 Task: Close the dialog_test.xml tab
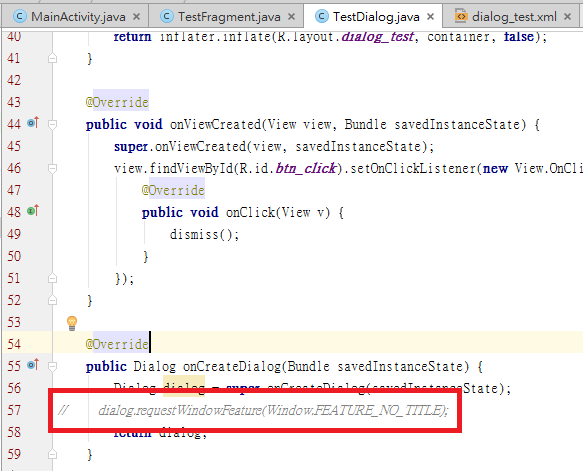pyautogui.click(x=567, y=17)
